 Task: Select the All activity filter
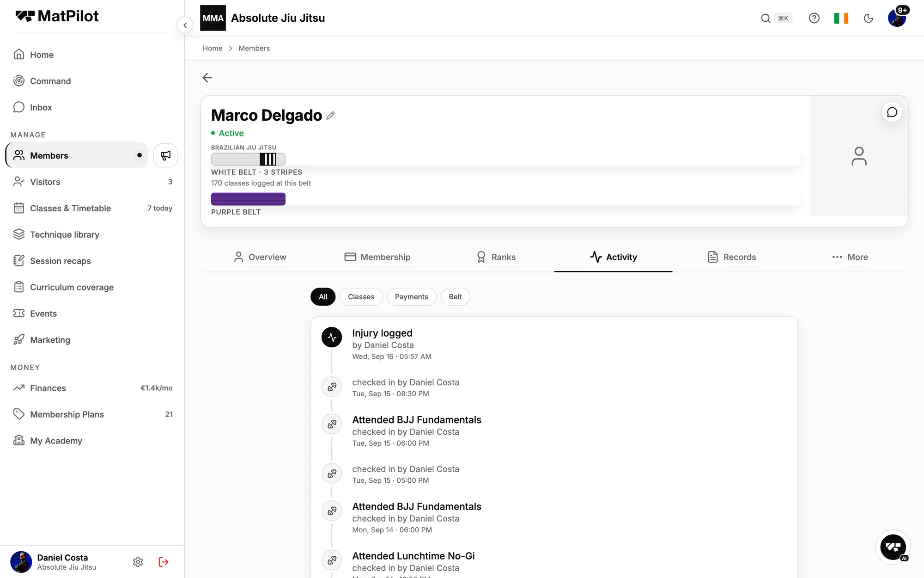coord(323,297)
